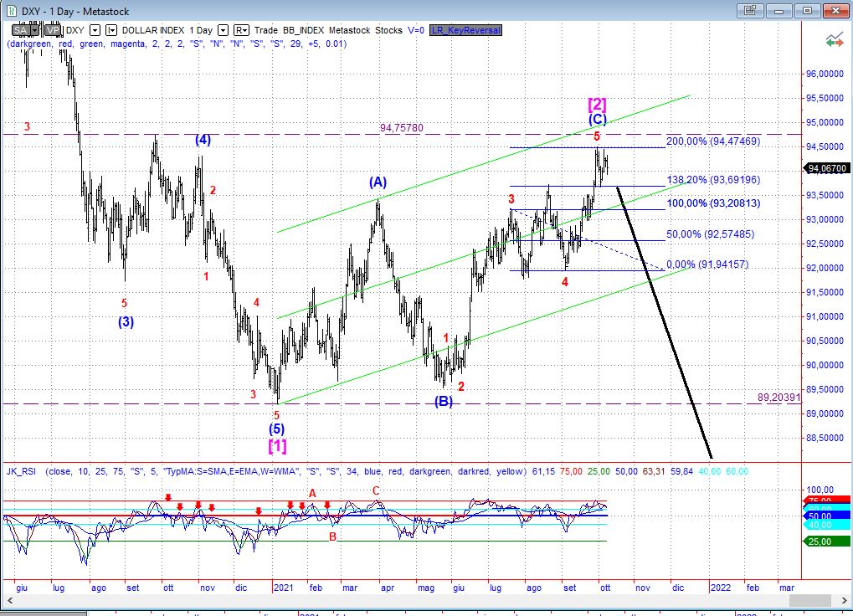Select the 89,20391 support line label
The height and width of the screenshot is (616, 853).
coord(778,398)
